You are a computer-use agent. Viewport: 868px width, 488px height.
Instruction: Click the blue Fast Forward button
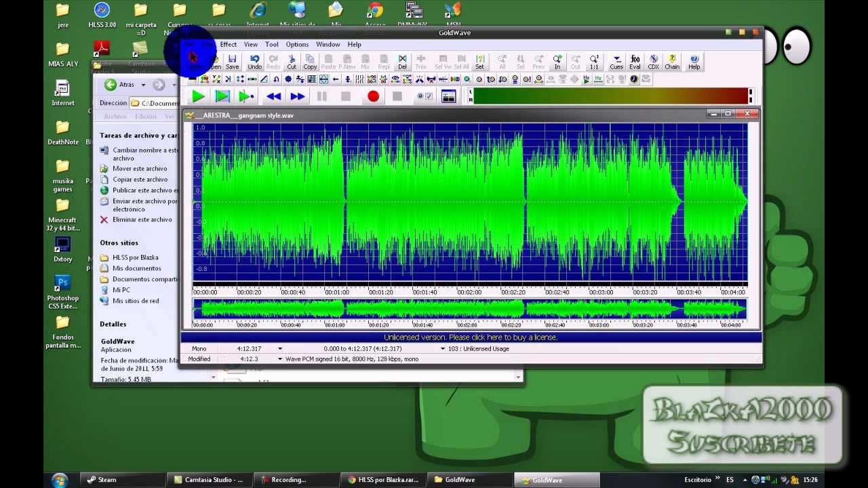tap(297, 96)
